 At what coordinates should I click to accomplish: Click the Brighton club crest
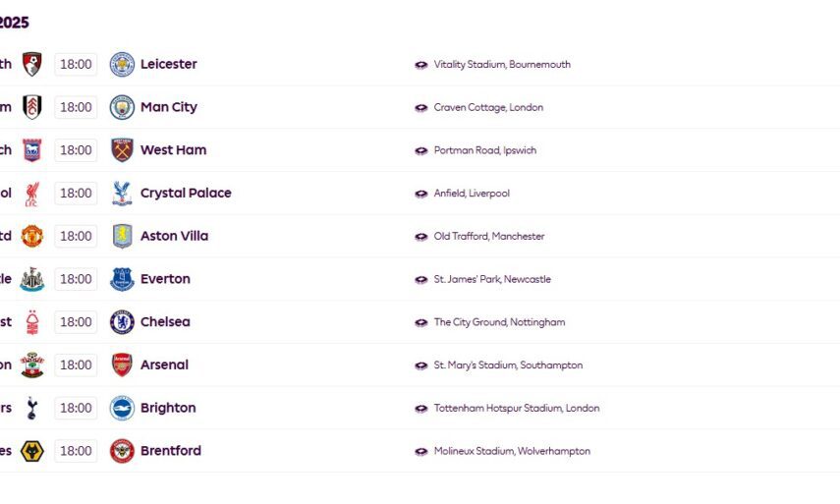coord(122,408)
